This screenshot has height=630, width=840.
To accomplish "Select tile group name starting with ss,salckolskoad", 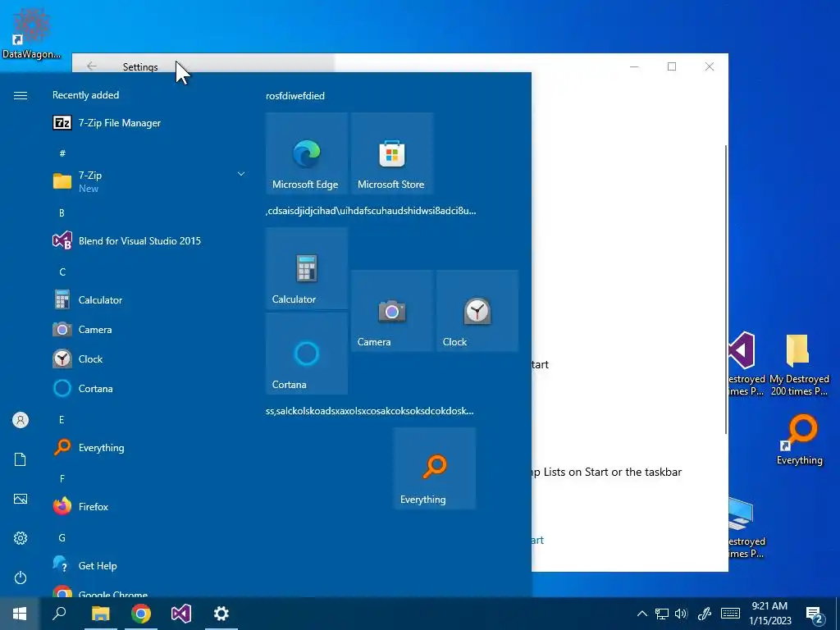I will 370,411.
